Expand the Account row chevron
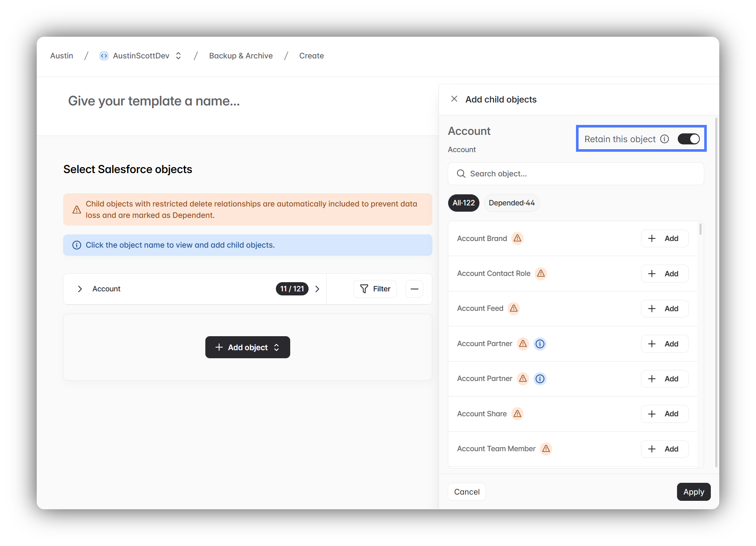 (80, 289)
